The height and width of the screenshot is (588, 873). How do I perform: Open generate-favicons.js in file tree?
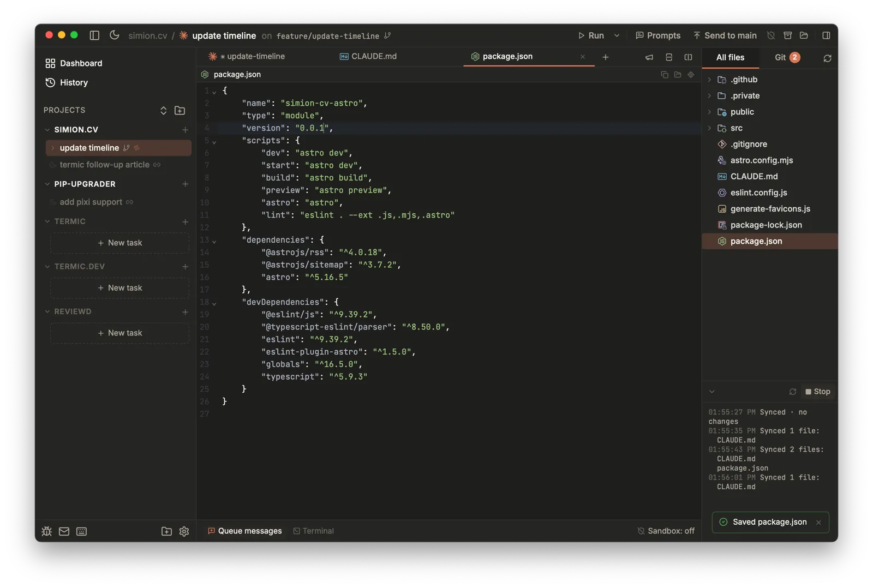tap(770, 209)
